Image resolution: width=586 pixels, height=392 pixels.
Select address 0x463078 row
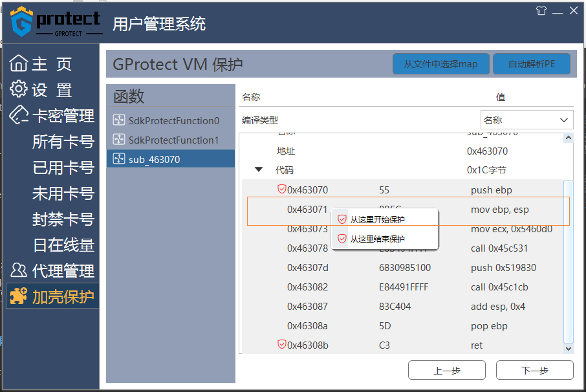[x=402, y=248]
